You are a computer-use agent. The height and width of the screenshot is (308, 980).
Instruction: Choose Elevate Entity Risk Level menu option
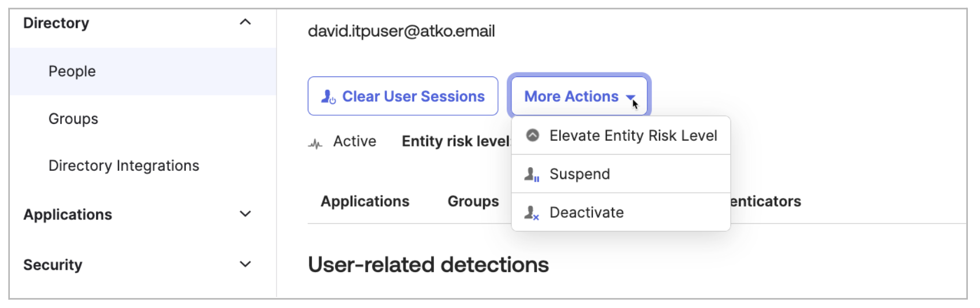click(x=633, y=135)
